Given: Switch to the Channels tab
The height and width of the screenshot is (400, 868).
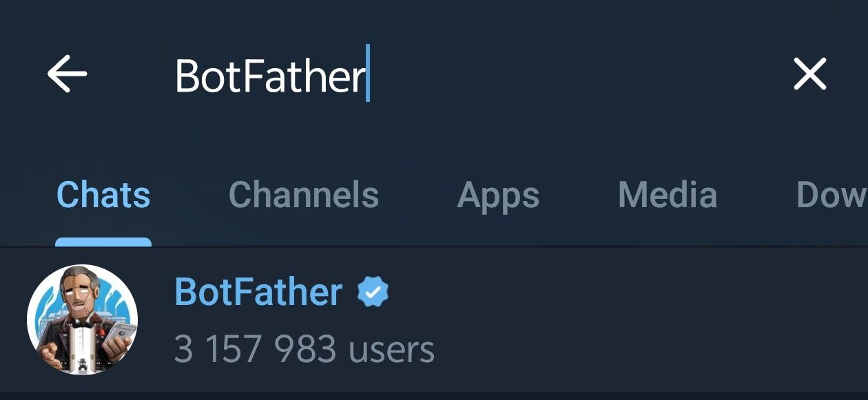Looking at the screenshot, I should [303, 195].
